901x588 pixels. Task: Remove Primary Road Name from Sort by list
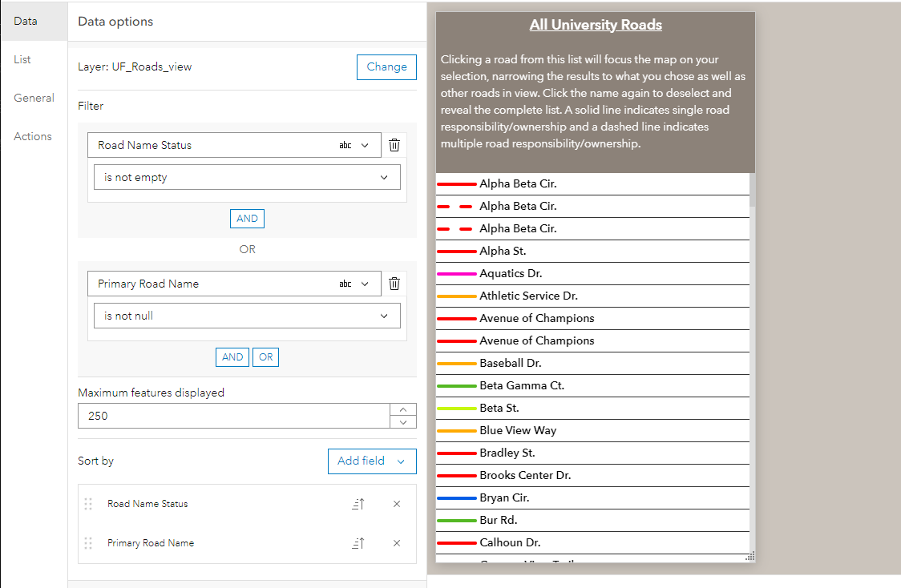396,542
